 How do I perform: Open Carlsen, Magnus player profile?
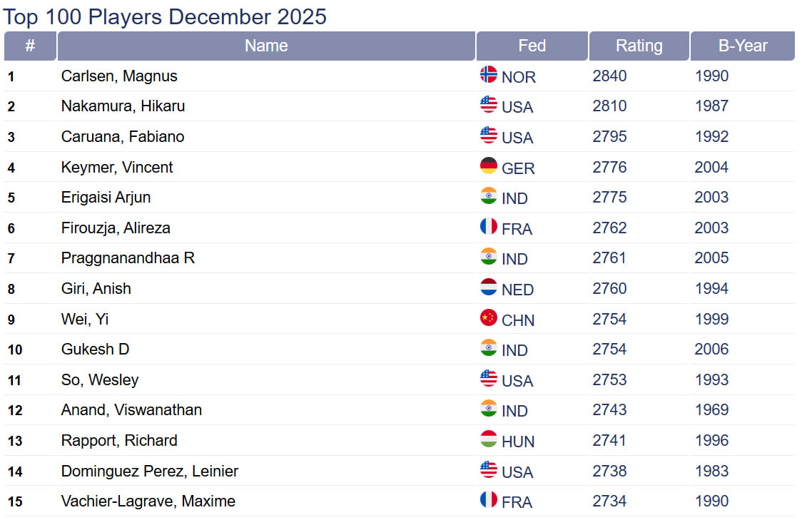click(x=119, y=76)
